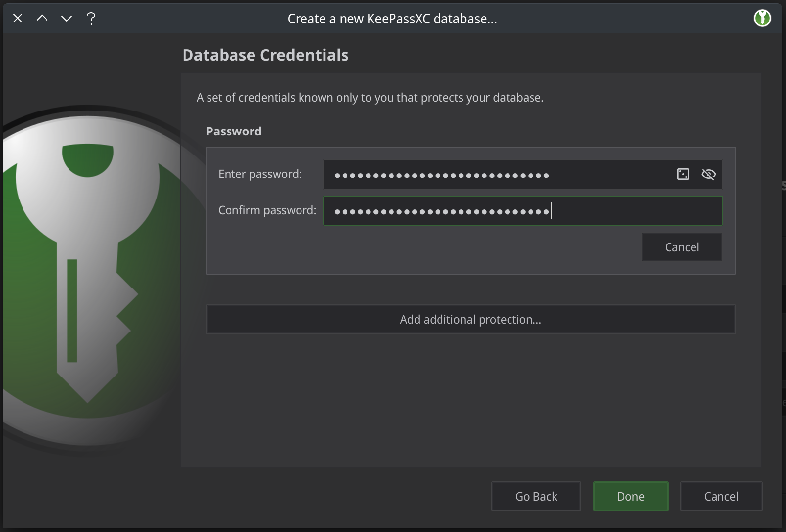Click the X icon in the titlebar
This screenshot has width=786, height=532.
(17, 18)
